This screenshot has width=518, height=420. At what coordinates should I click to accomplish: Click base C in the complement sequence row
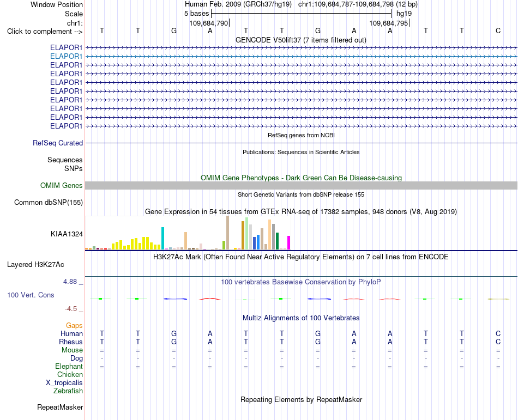tap(498, 31)
